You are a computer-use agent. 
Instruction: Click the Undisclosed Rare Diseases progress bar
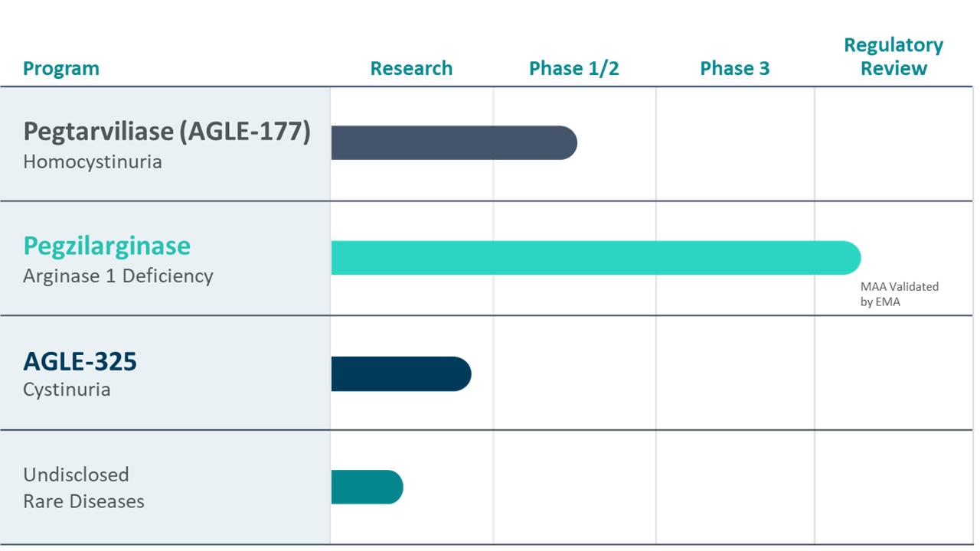pos(367,487)
